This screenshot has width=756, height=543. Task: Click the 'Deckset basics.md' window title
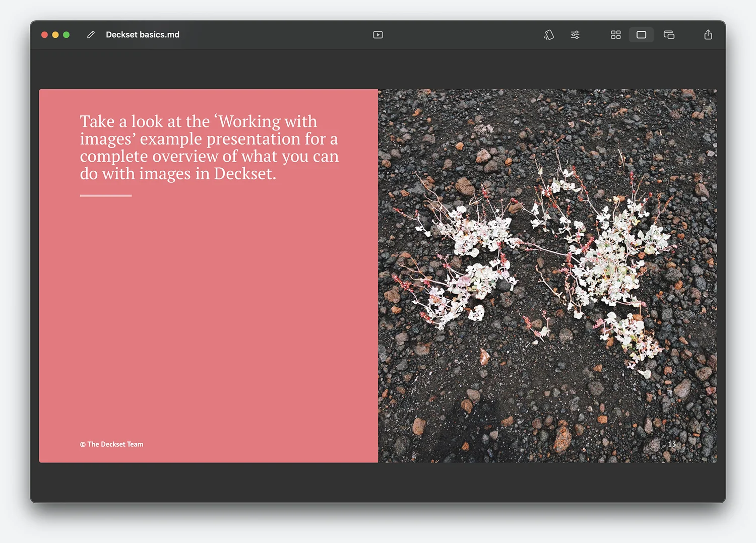[143, 35]
